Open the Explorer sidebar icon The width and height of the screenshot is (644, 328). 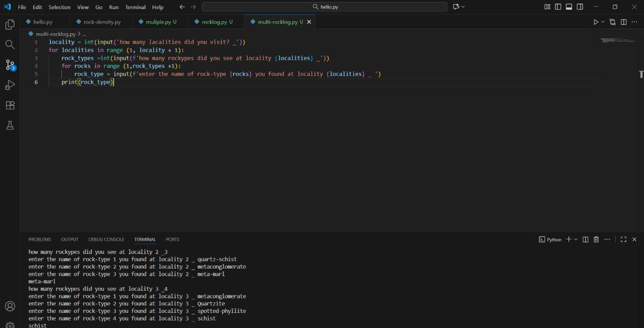coord(10,24)
